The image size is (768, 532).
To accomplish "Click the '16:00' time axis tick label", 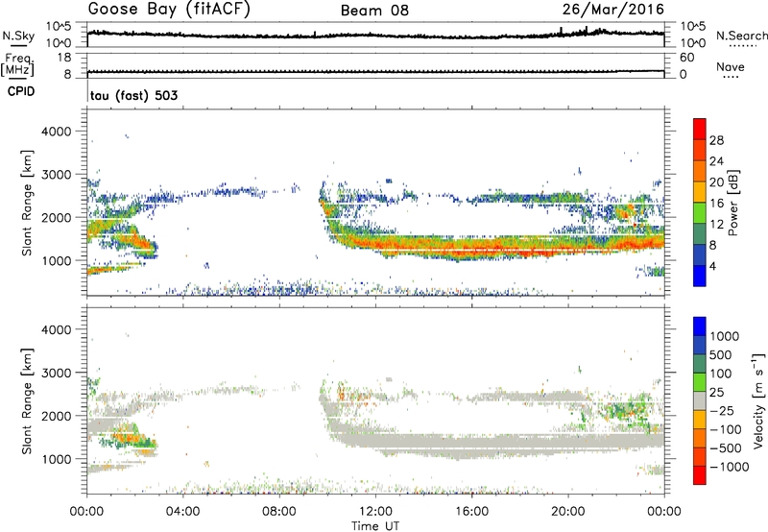I will [x=471, y=512].
